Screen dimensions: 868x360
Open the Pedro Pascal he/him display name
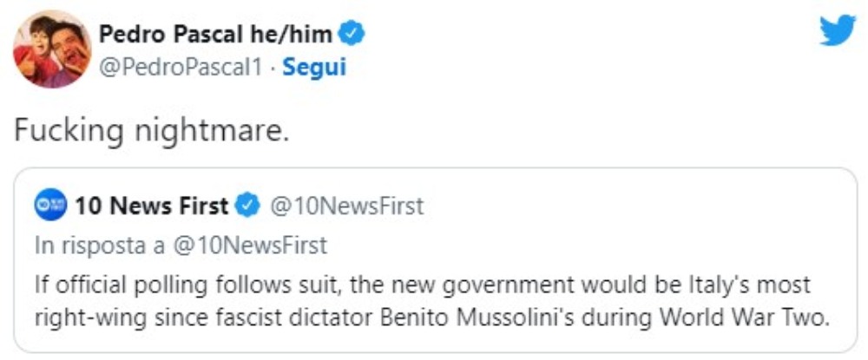coord(215,34)
